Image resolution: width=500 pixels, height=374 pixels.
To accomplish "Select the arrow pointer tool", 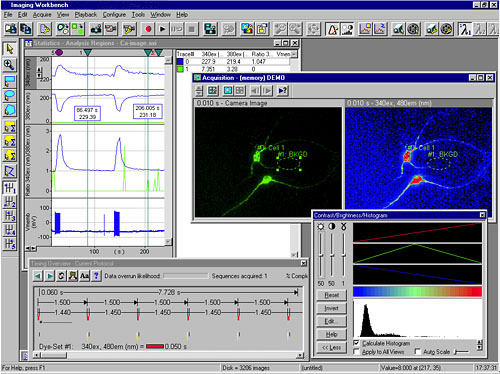I will pos(10,49).
